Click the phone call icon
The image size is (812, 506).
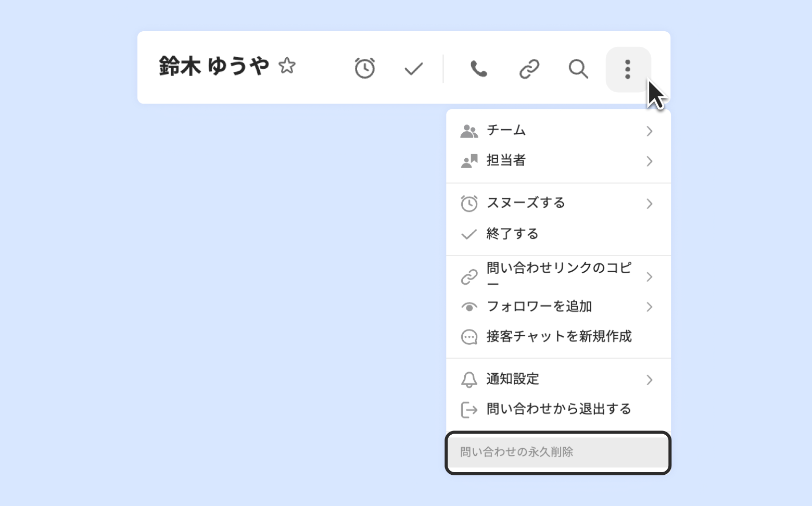[x=478, y=69]
